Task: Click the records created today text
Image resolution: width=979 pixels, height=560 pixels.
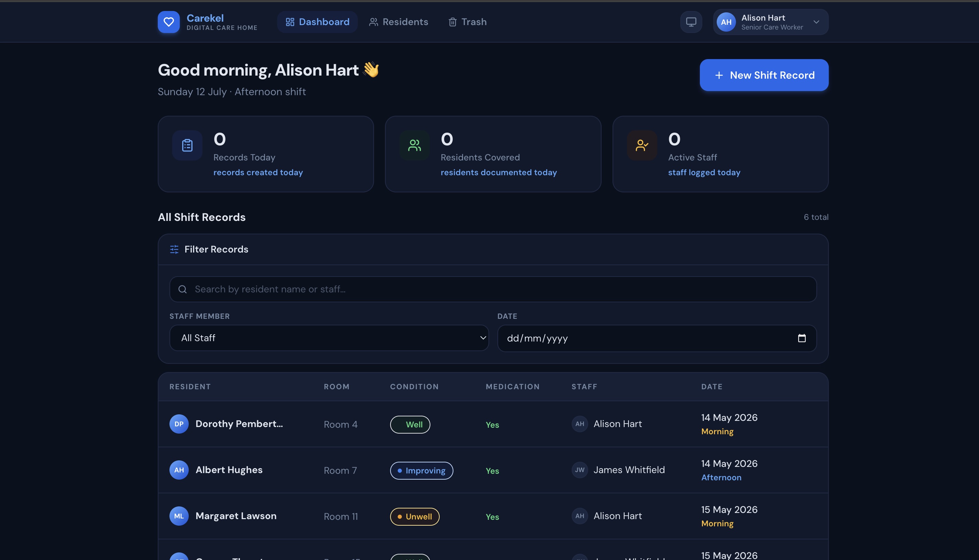Action: point(258,173)
